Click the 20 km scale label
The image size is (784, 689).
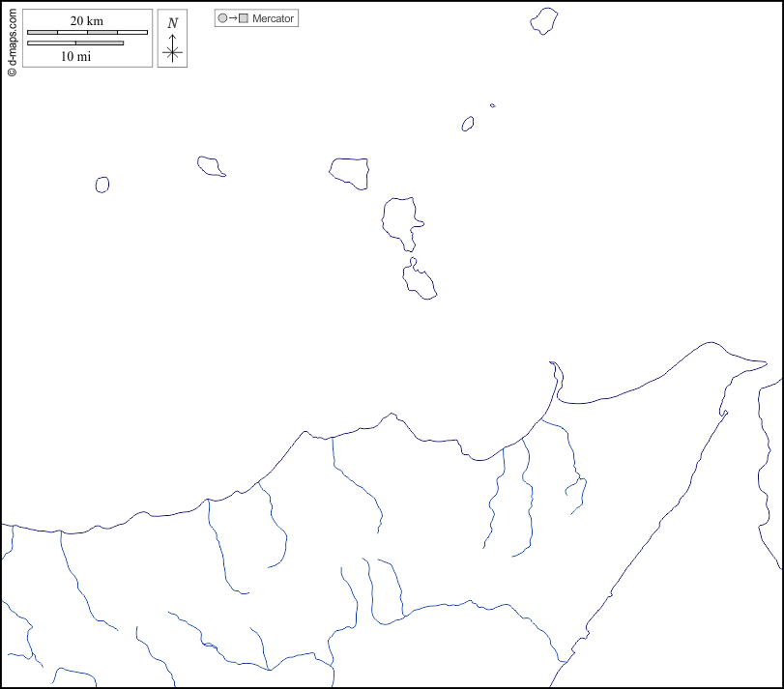[87, 21]
